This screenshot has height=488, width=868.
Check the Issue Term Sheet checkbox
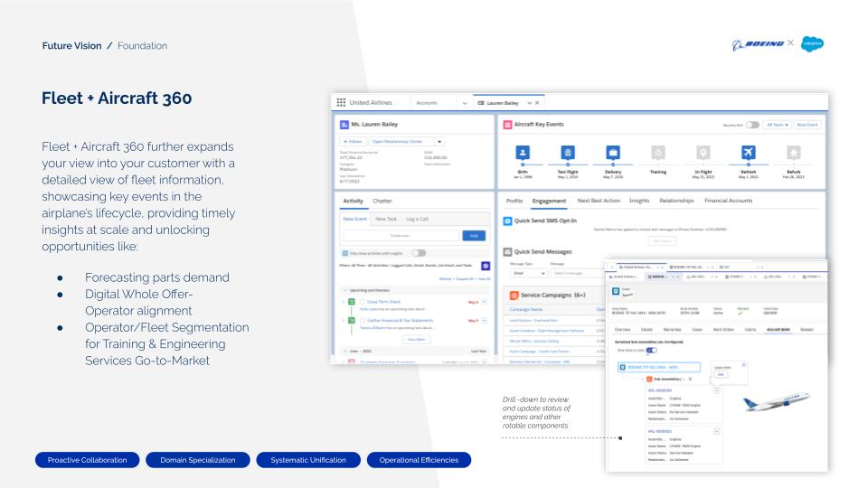click(x=363, y=302)
